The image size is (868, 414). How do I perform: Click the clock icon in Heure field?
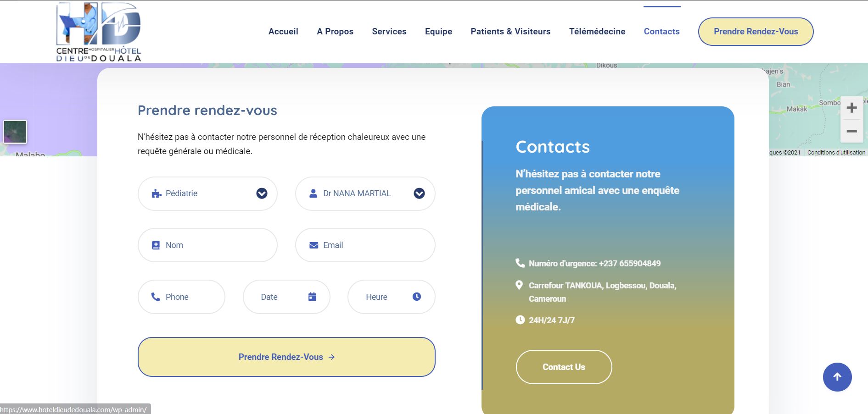[x=416, y=297]
